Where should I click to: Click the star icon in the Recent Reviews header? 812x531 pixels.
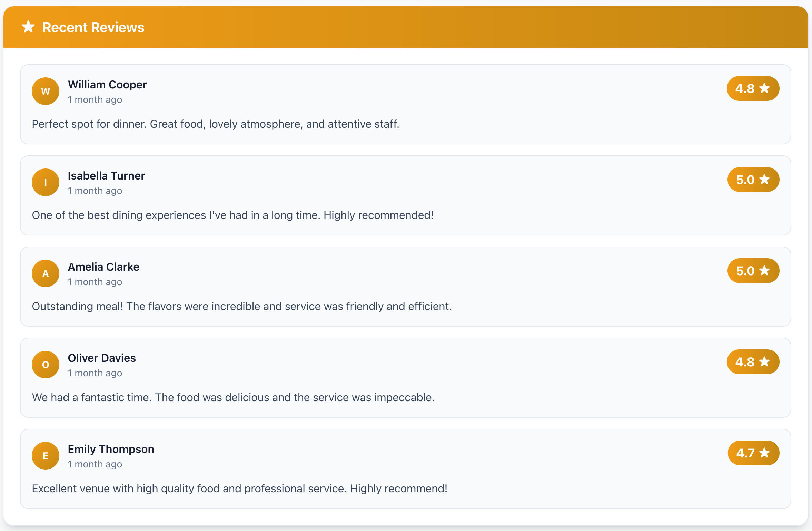[28, 27]
